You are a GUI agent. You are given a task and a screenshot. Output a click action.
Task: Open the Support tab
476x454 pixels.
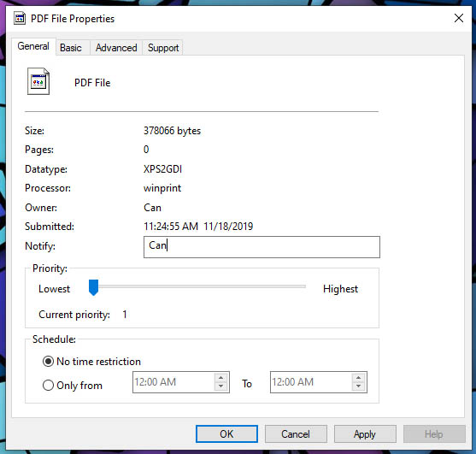[163, 48]
